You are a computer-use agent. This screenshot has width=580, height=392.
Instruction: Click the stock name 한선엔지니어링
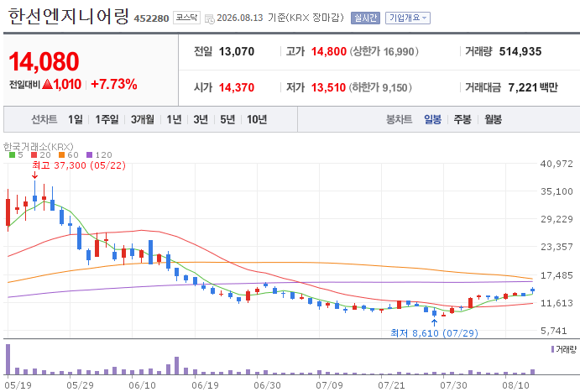(69, 16)
